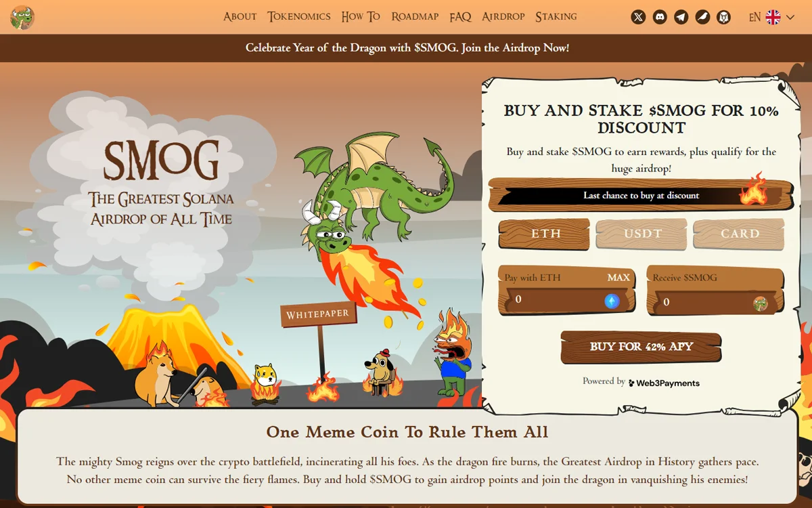Select ETH payment option
This screenshot has height=508, width=812.
545,234
